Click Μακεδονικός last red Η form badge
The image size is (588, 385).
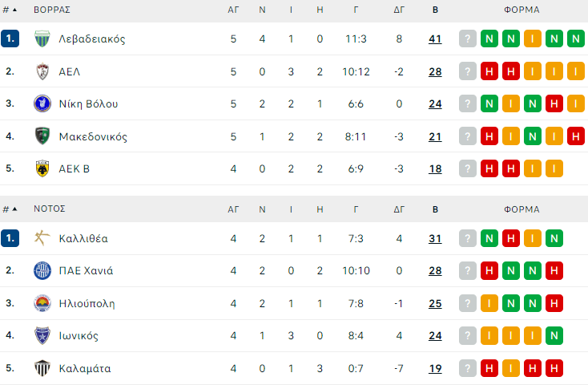pyautogui.click(x=575, y=136)
